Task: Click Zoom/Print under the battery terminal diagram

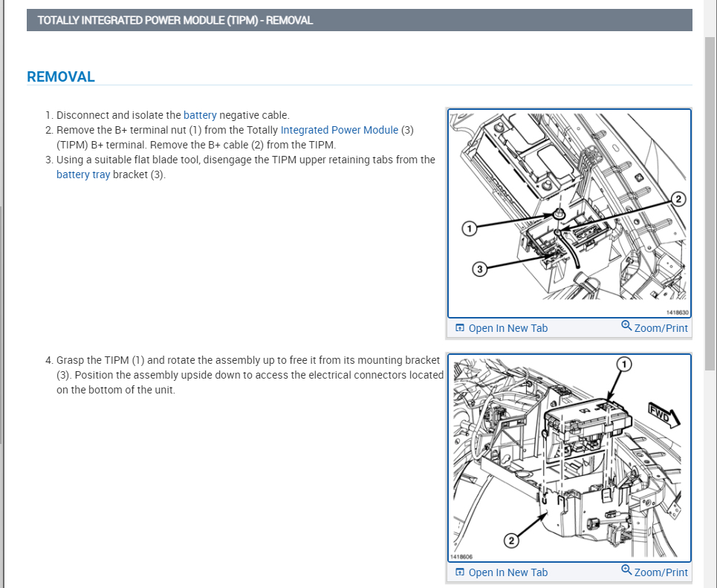Action: (x=655, y=327)
